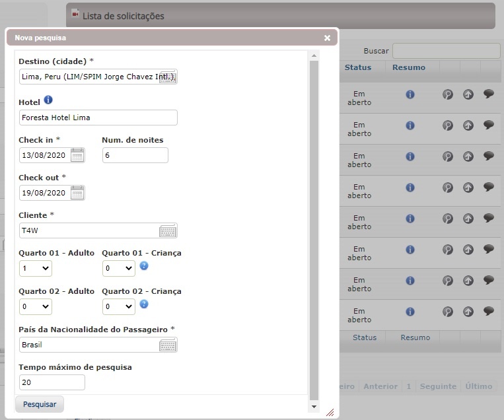Click the Destino (cidade) input field
Viewport: 504px width, 420px height.
coord(98,77)
